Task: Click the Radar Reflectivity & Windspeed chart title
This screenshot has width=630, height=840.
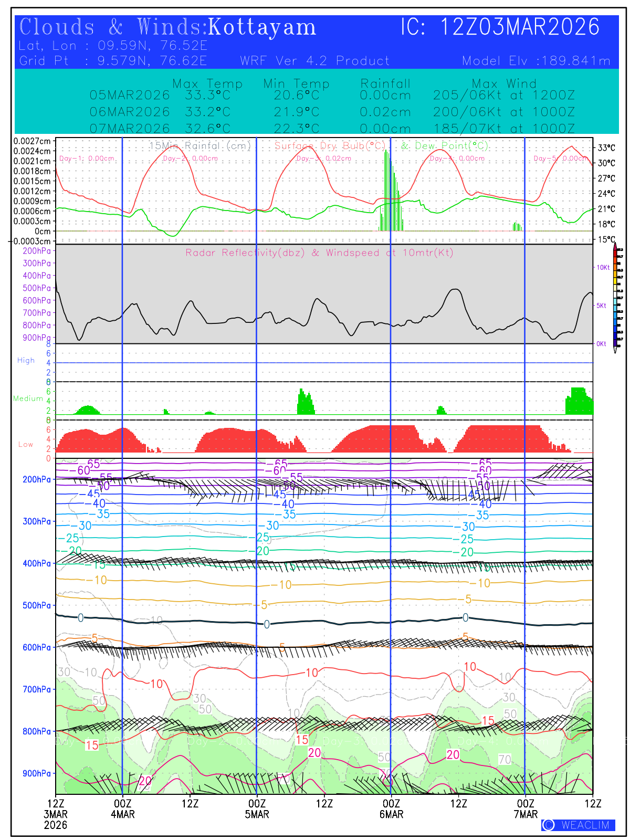Action: 319,253
